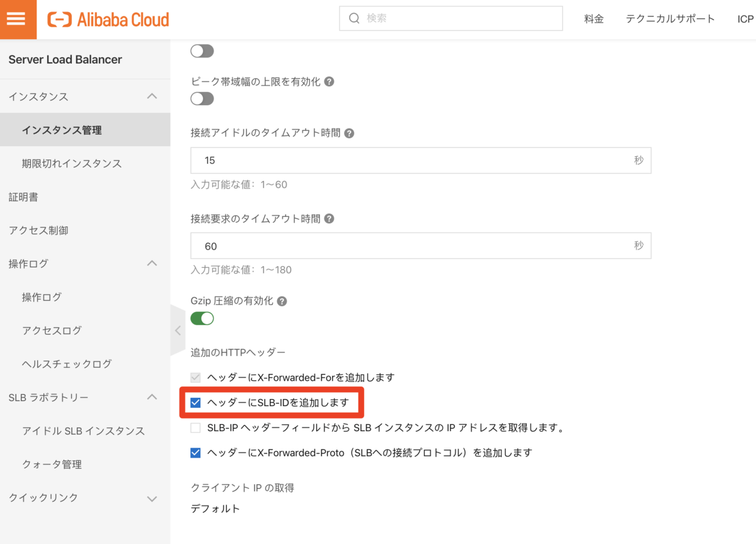Disable the Gzip 圧縮 toggle
Screen dimensions: 756x544
[202, 318]
